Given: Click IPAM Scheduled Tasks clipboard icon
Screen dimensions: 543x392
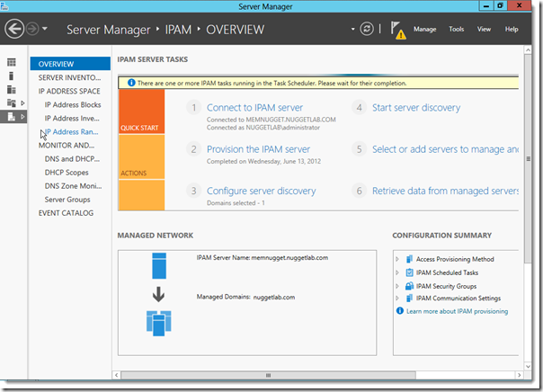Looking at the screenshot, I should coord(409,272).
